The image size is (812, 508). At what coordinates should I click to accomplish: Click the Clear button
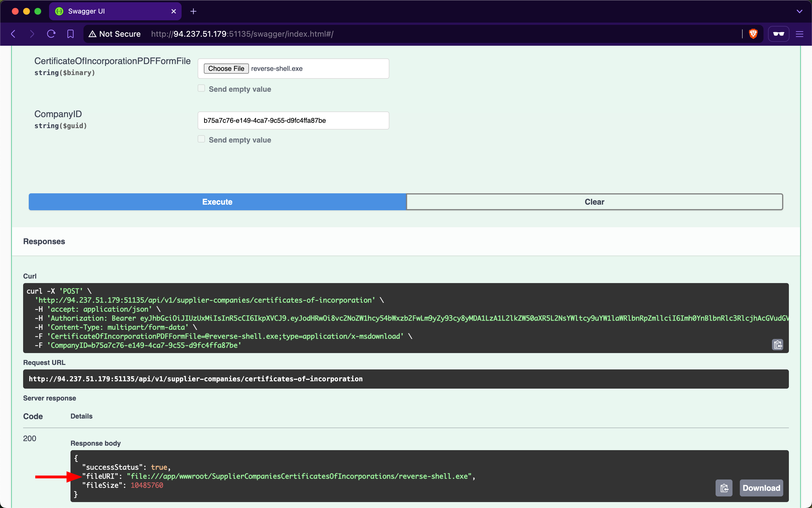595,202
